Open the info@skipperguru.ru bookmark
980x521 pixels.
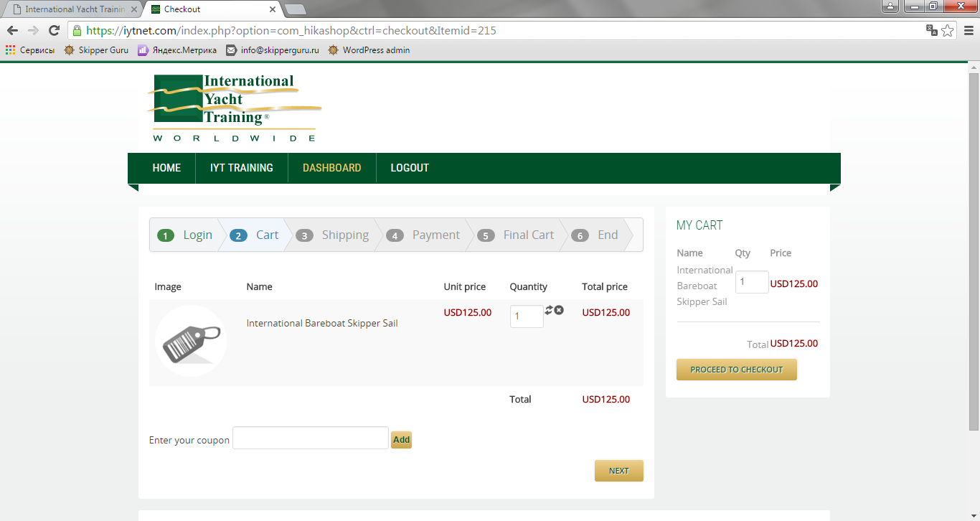coord(273,50)
